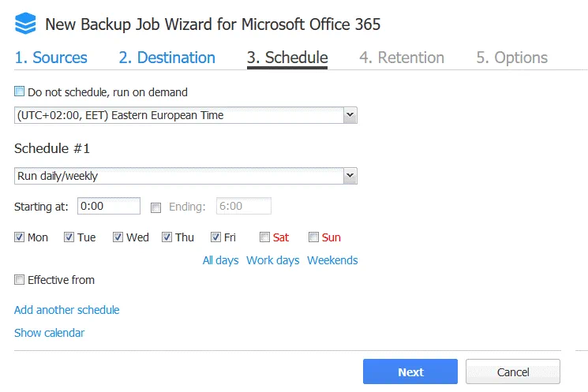This screenshot has height=392, width=588.
Task: Select the 3. Schedule step tab
Action: (287, 58)
